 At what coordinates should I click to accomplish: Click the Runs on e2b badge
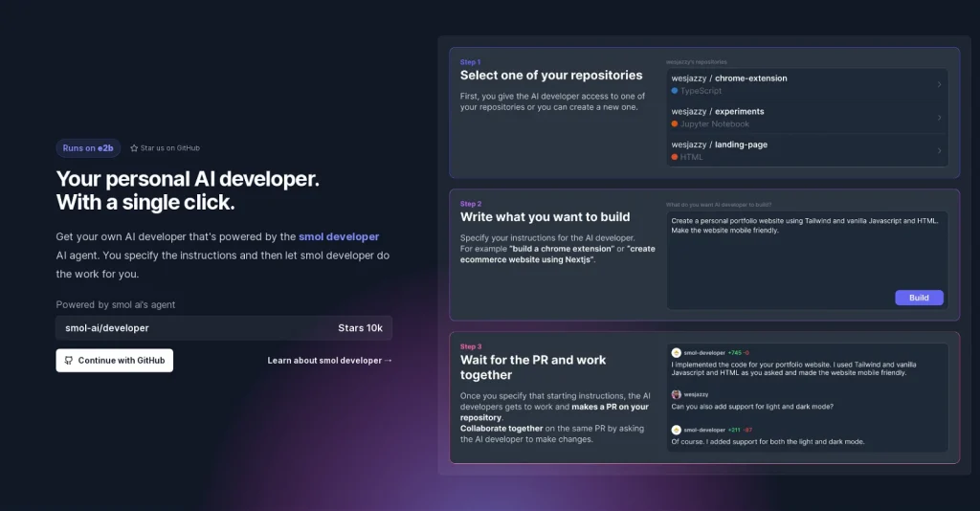[88, 148]
